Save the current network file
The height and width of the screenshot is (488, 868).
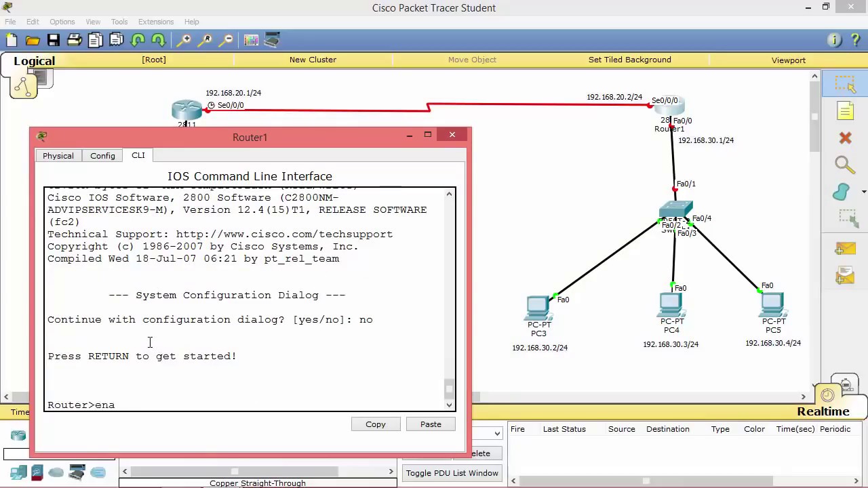pyautogui.click(x=53, y=41)
